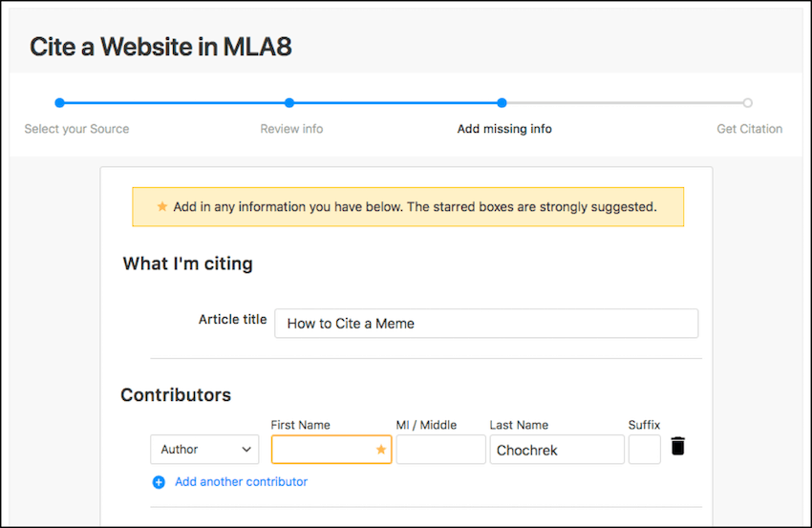Click the step dot above Select your Source
The width and height of the screenshot is (812, 528).
[59, 103]
